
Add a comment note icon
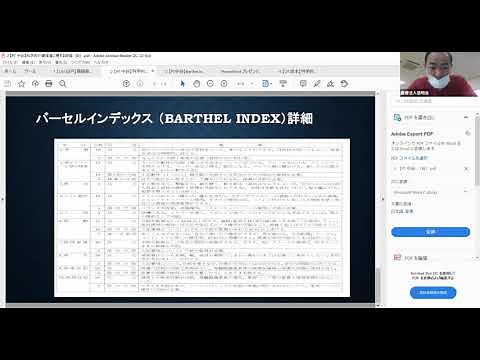click(x=303, y=84)
